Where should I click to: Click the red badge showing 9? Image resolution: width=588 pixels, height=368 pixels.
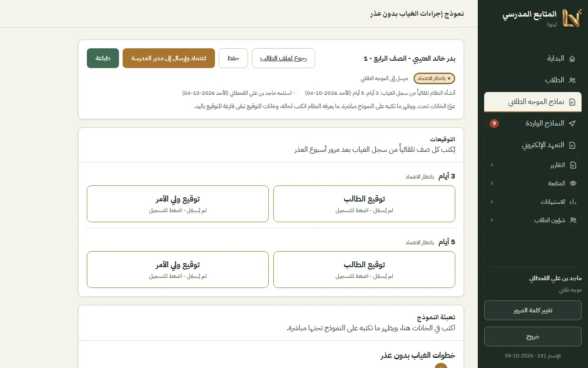pyautogui.click(x=494, y=123)
